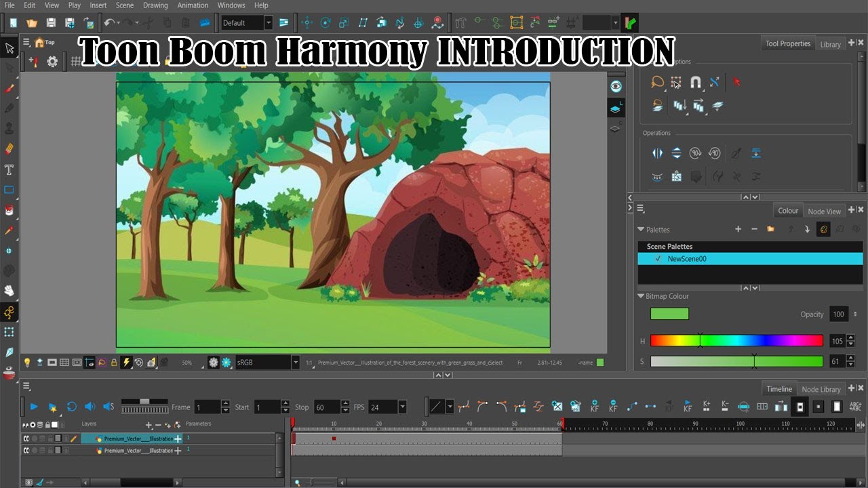Click the green bitmap colour swatch
This screenshot has height=488, width=868.
(669, 314)
